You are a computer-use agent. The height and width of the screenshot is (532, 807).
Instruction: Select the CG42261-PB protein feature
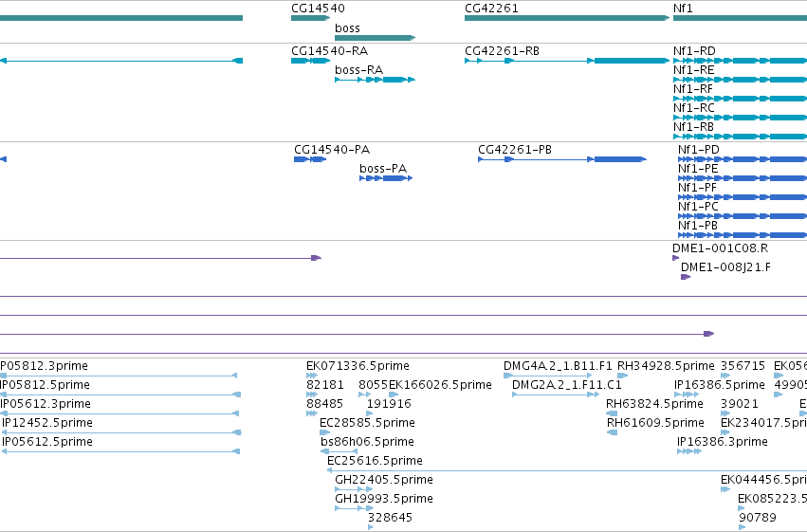pos(562,159)
